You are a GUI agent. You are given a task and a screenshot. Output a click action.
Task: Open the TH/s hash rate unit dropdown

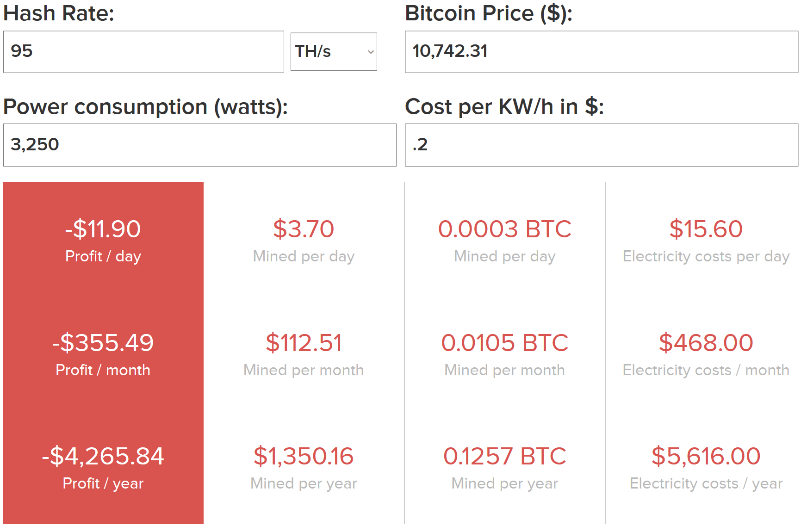(x=334, y=51)
